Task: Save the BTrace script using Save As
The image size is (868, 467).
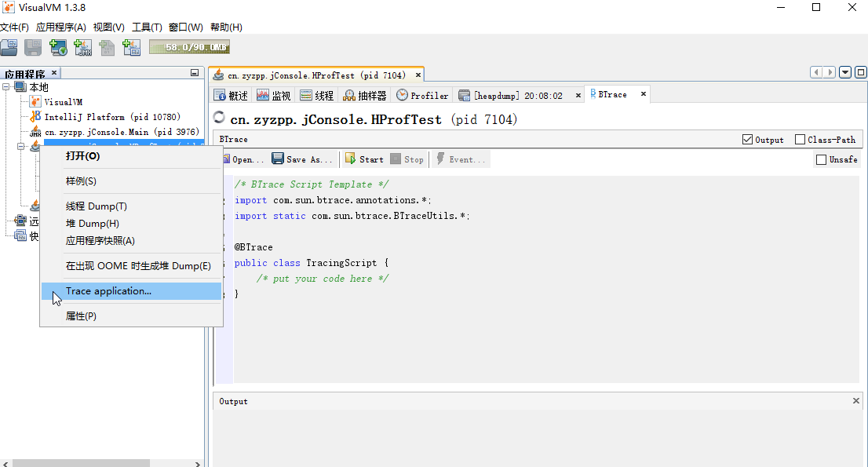Action: tap(301, 159)
